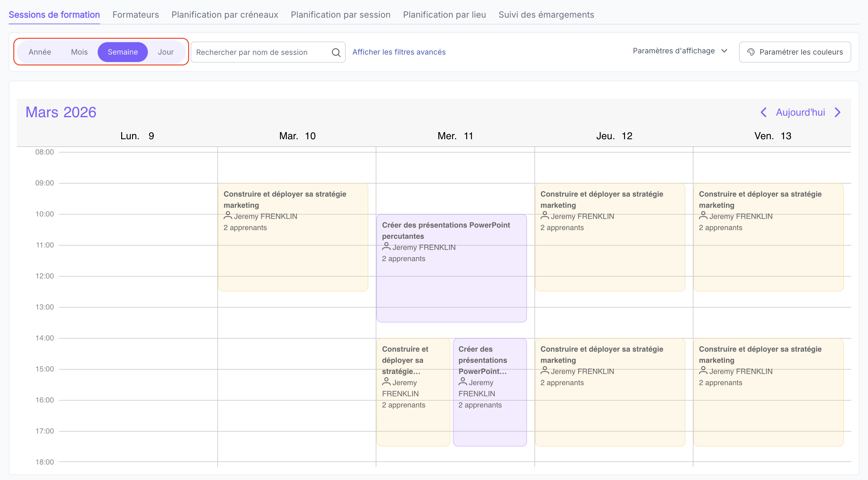The height and width of the screenshot is (480, 868).
Task: Click the Aujourd'hui button
Action: point(800,112)
